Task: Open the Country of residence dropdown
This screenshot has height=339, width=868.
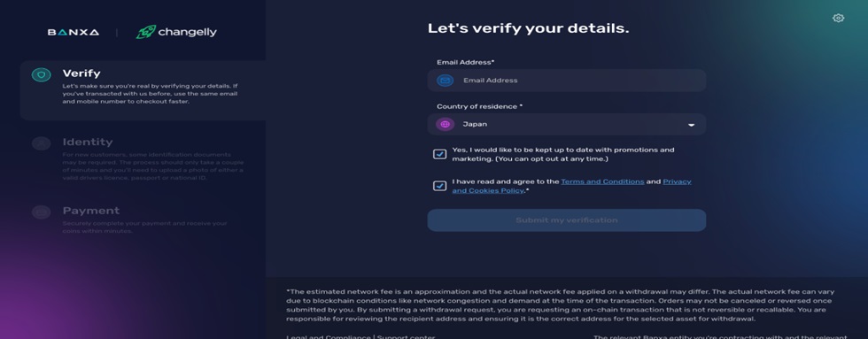Action: click(x=566, y=125)
